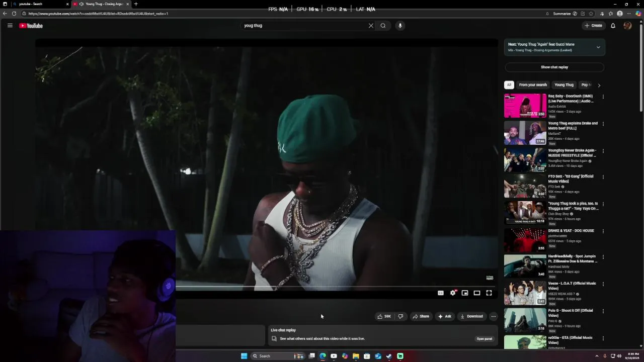Image resolution: width=644 pixels, height=362 pixels.
Task: Open Copilot in the browser toolbar
Action: pyautogui.click(x=638, y=14)
